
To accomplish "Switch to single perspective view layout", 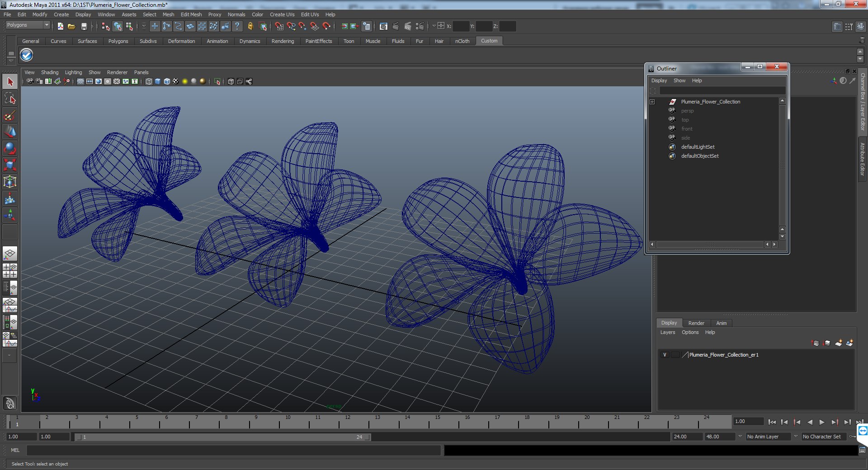I will click(10, 254).
